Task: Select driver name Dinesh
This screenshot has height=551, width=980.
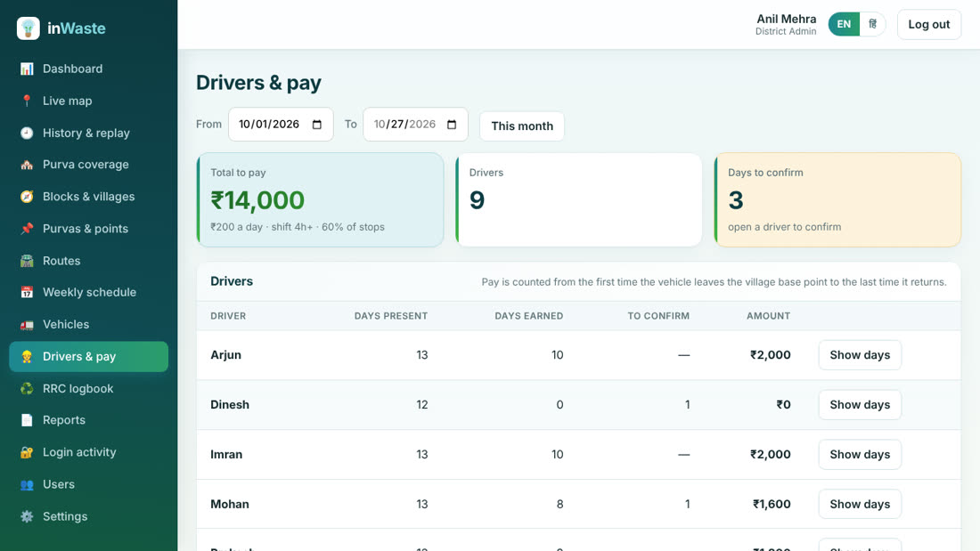Action: pyautogui.click(x=230, y=405)
